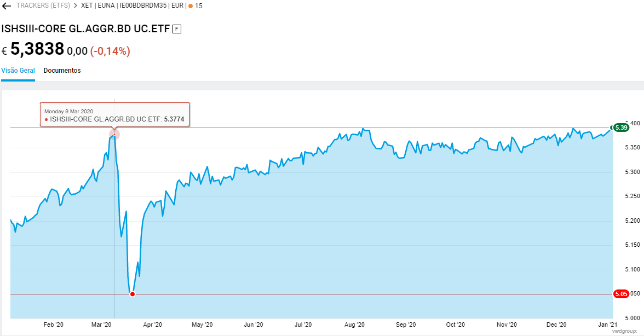Click the boxed F badge beside the ETF name
644x336 pixels.
[176, 29]
